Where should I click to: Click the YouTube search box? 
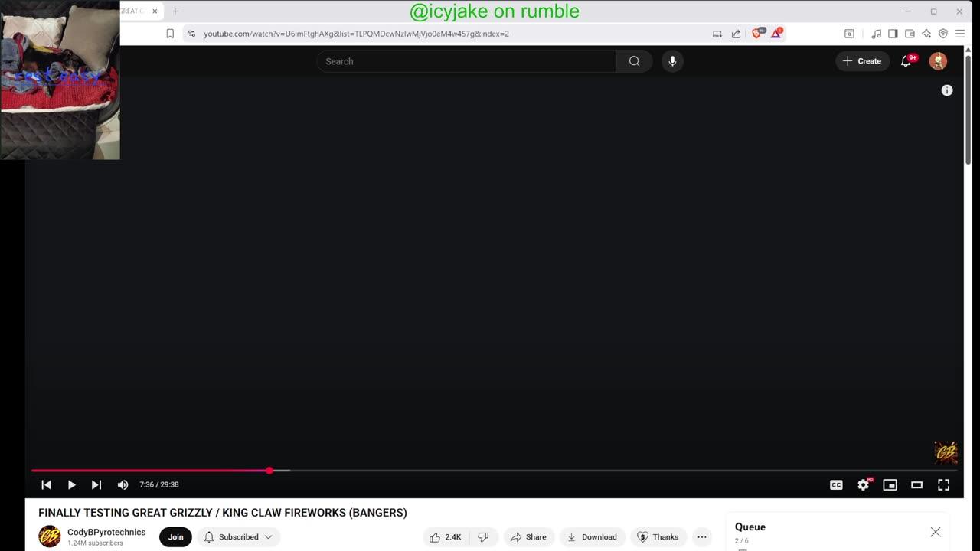pyautogui.click(x=466, y=61)
